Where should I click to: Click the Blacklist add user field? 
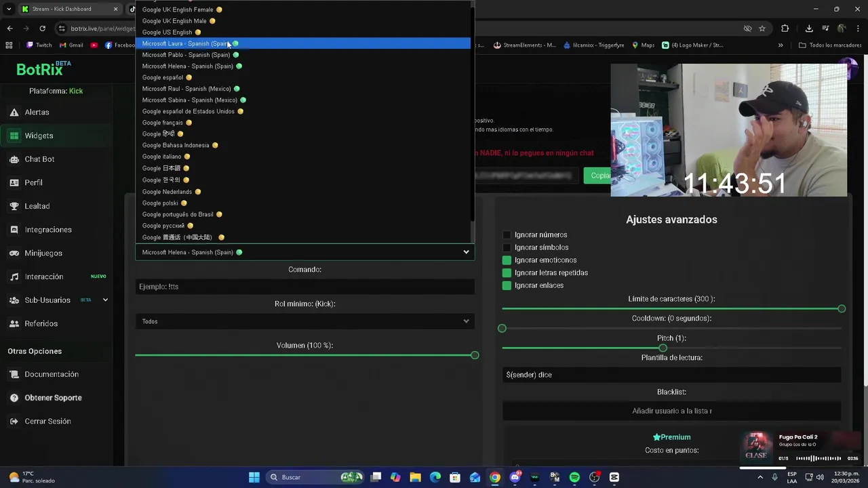click(671, 411)
